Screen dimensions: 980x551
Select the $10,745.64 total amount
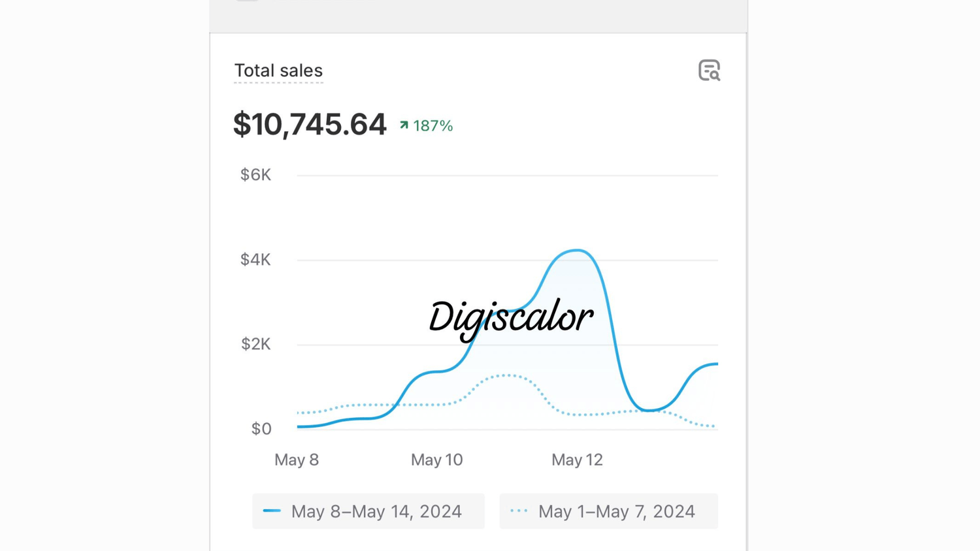pos(310,124)
